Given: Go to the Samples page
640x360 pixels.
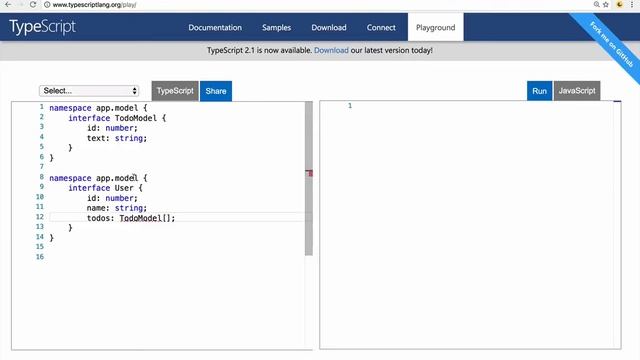Looking at the screenshot, I should [276, 27].
